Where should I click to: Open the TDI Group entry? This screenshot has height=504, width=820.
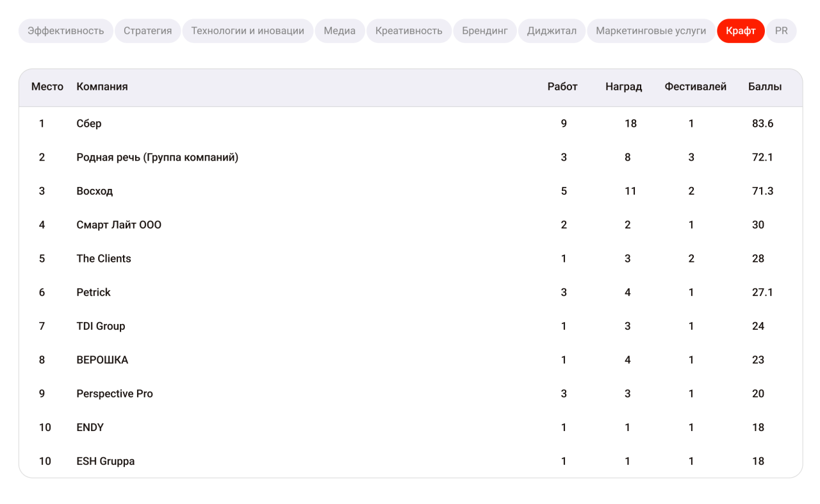point(101,326)
